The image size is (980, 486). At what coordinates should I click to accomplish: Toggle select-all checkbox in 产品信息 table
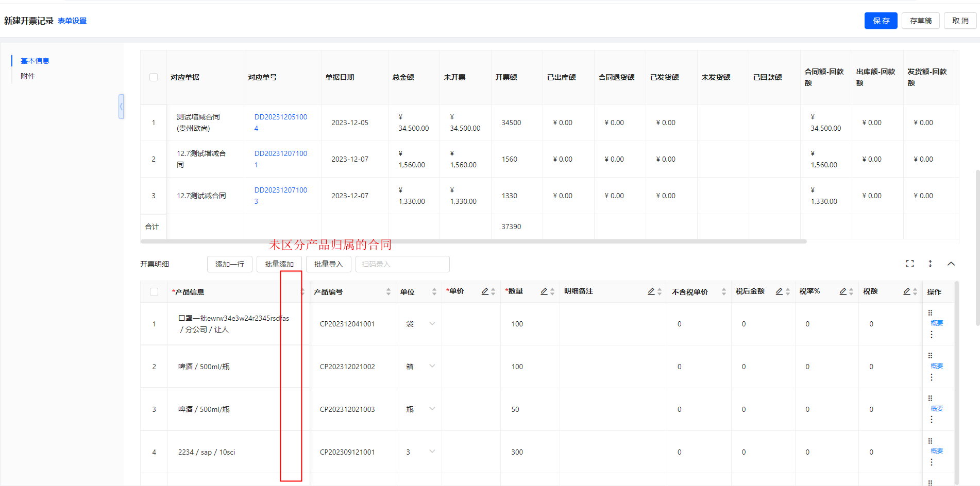pos(154,292)
